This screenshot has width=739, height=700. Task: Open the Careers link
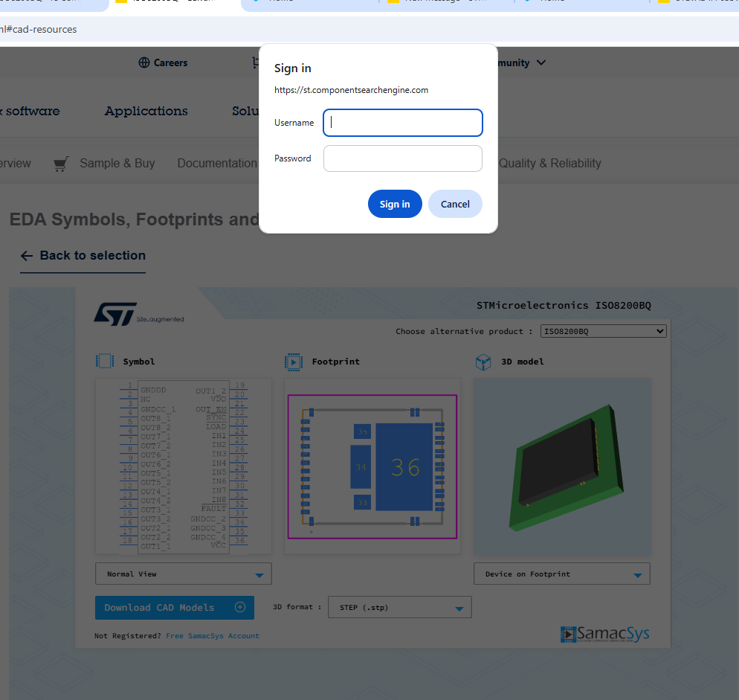[x=170, y=62]
